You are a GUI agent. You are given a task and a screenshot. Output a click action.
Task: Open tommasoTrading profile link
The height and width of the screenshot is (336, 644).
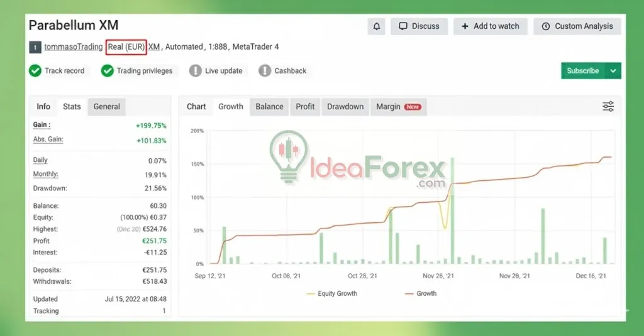click(74, 46)
